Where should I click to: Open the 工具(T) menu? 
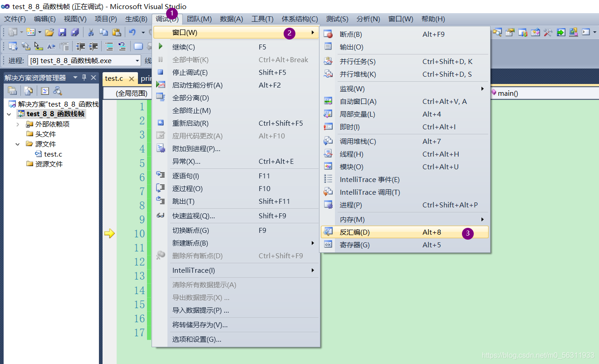[x=262, y=19]
